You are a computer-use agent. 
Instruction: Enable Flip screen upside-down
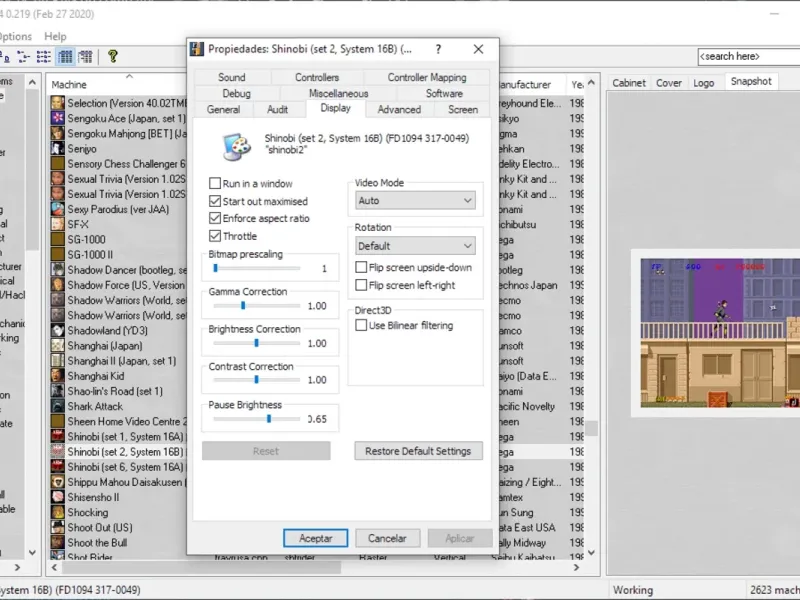point(361,267)
